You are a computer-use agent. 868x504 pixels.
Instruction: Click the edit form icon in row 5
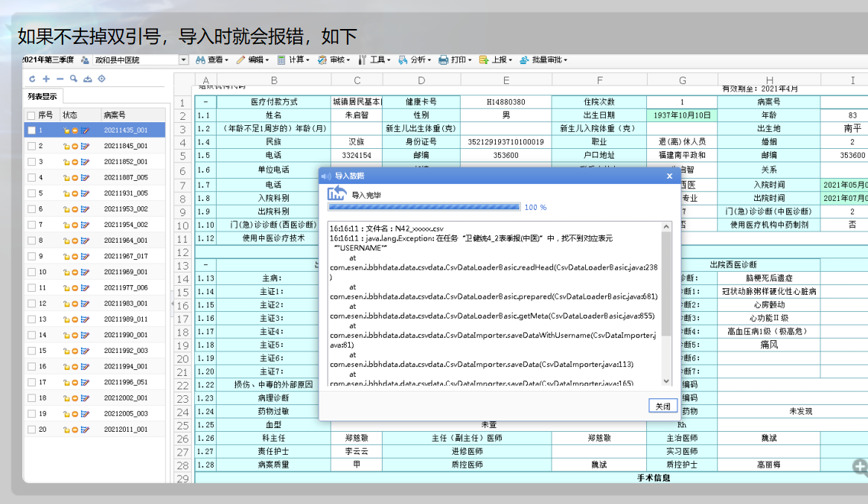[85, 194]
